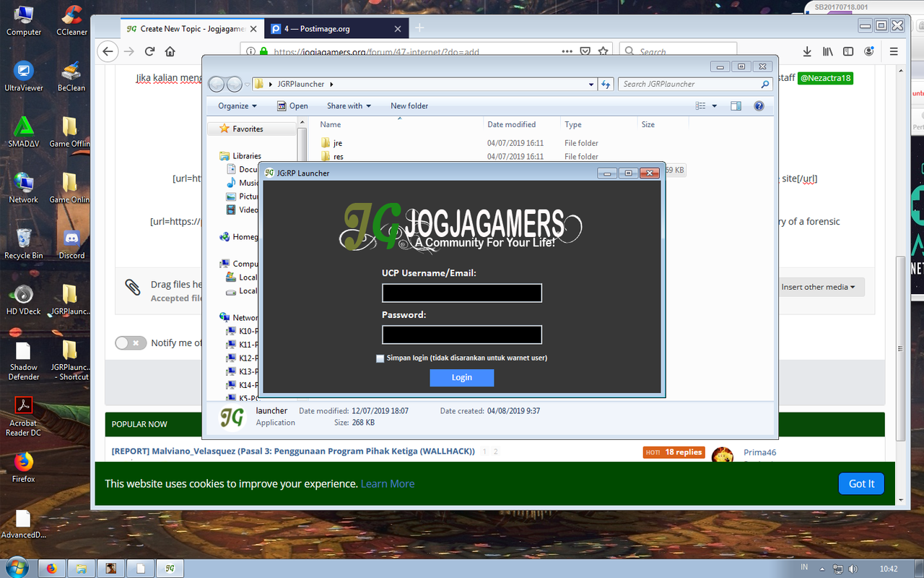Tick the Simpan login checkbox
This screenshot has width=924, height=578.
point(380,358)
